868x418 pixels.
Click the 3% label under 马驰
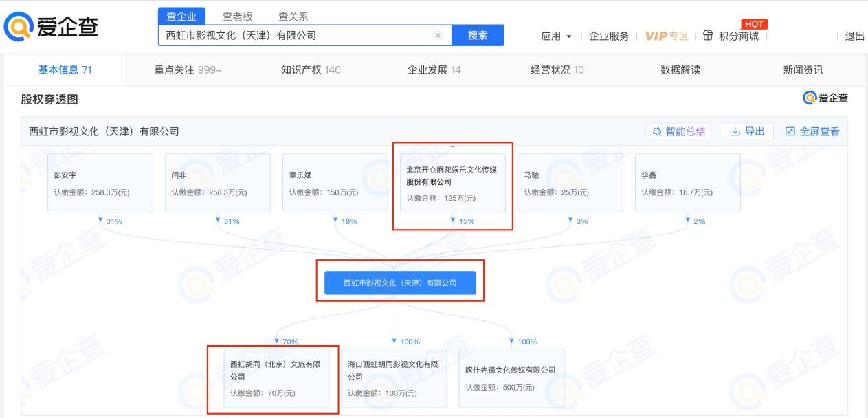click(x=581, y=221)
